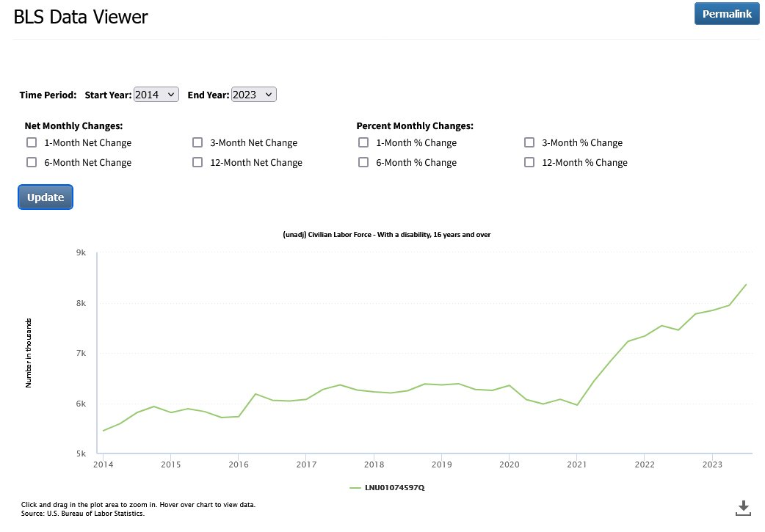Click the chart title text
This screenshot has width=765, height=532.
click(x=386, y=235)
